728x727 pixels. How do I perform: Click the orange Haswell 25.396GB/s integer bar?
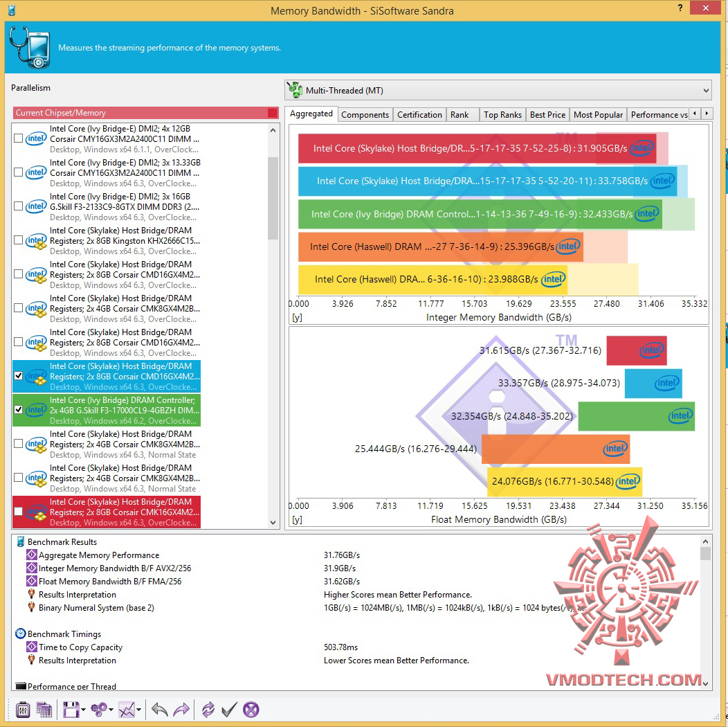tap(440, 246)
